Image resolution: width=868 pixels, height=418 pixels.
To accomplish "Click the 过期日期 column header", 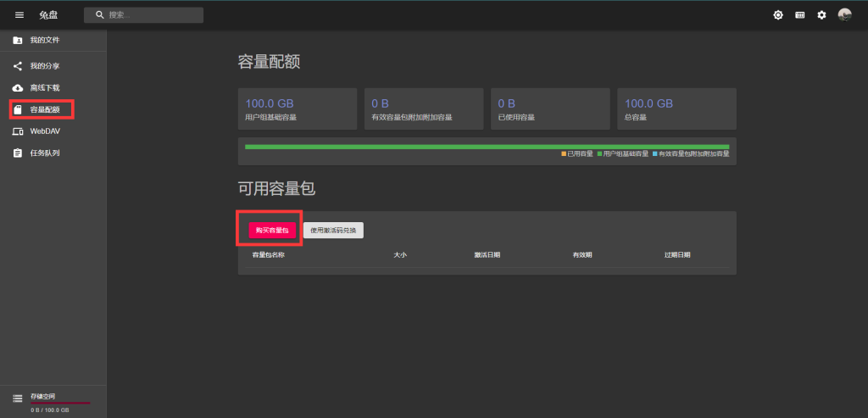I will pos(677,254).
